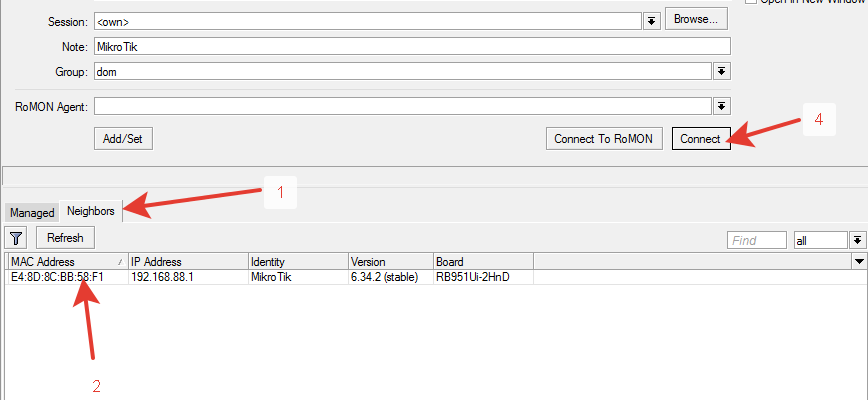Focus the Session input field
Image resolution: width=868 pixels, height=400 pixels.
[368, 21]
